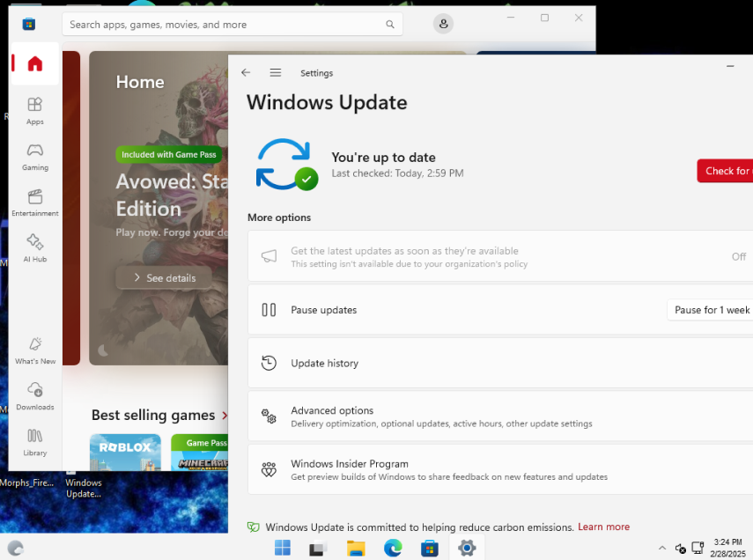Open Home in Microsoft Store sidebar
This screenshot has width=753, height=560.
pyautogui.click(x=35, y=63)
